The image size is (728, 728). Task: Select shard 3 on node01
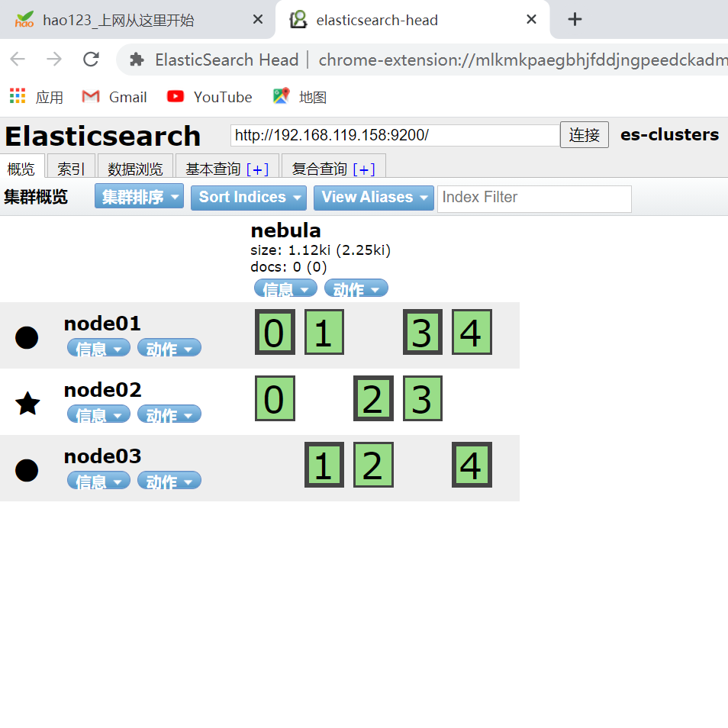coord(423,332)
